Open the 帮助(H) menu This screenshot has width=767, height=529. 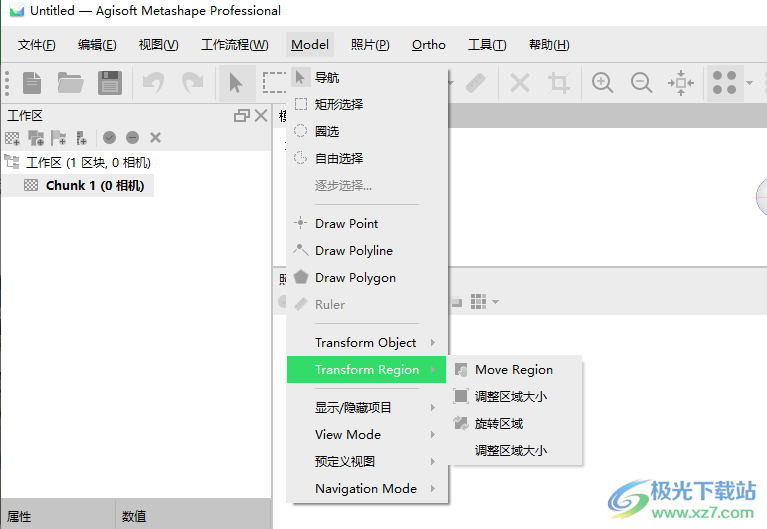point(549,45)
